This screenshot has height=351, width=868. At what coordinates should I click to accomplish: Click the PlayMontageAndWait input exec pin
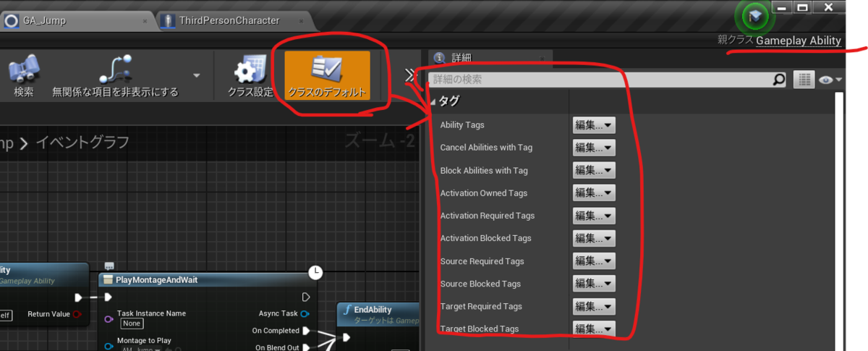tap(109, 297)
